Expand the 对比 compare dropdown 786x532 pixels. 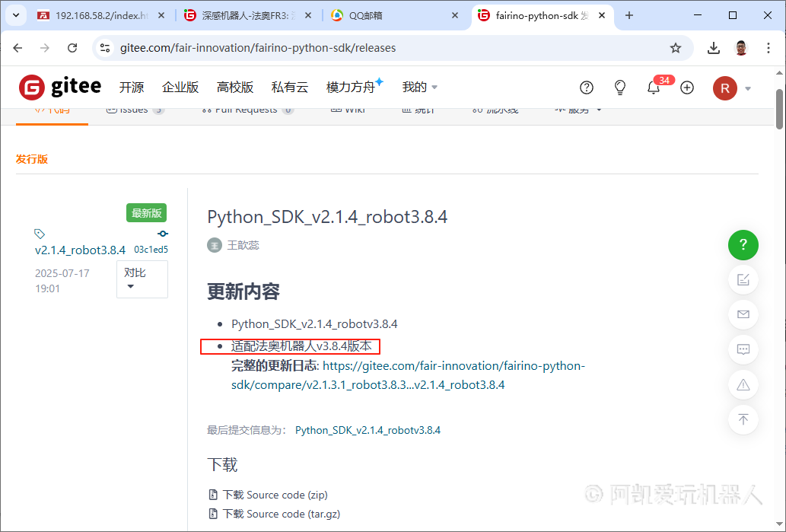coord(142,279)
